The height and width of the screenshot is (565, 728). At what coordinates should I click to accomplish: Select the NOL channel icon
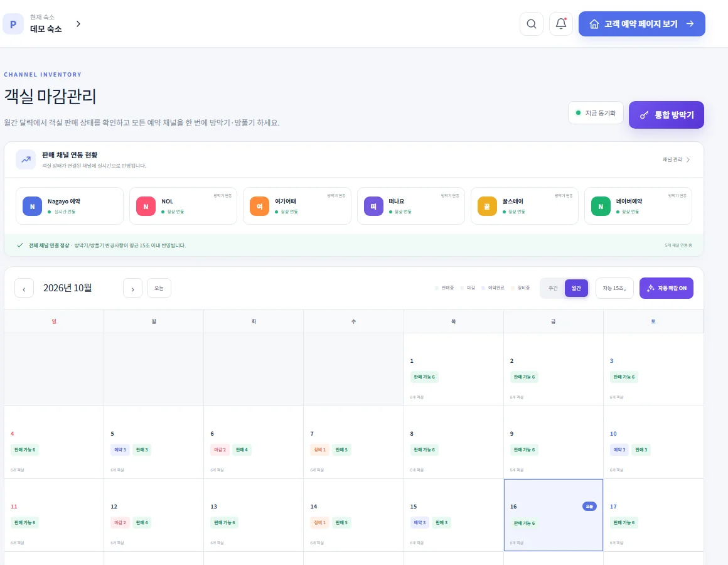(146, 206)
